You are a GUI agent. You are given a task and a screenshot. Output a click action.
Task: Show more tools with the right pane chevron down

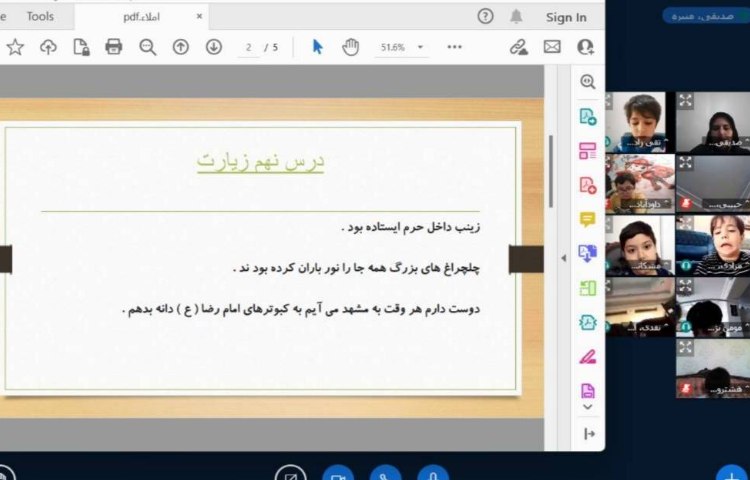click(588, 407)
